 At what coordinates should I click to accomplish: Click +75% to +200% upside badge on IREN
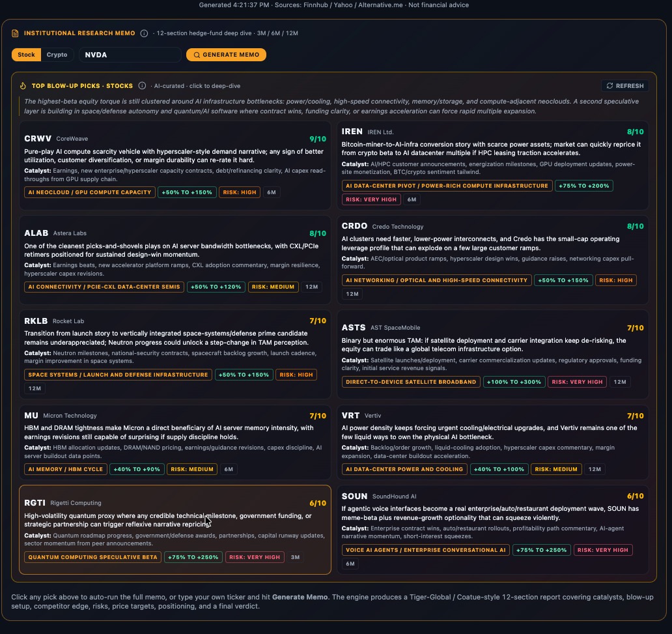pos(584,186)
